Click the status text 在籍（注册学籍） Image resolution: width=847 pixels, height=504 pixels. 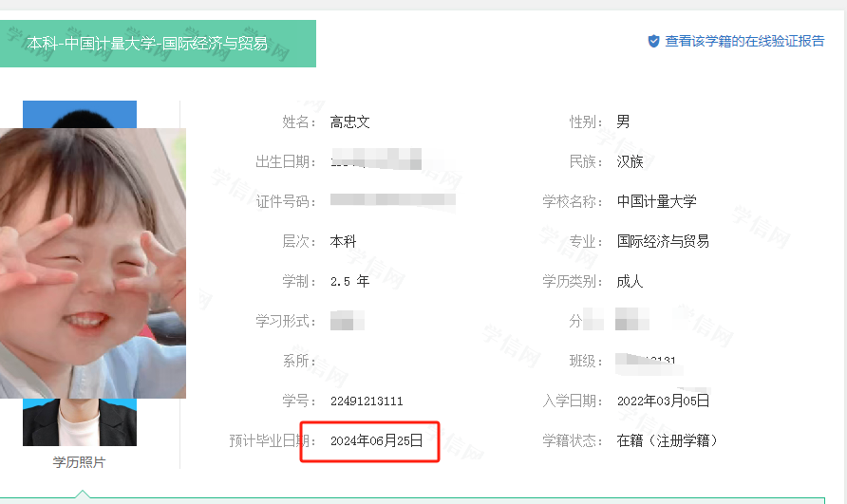point(667,440)
